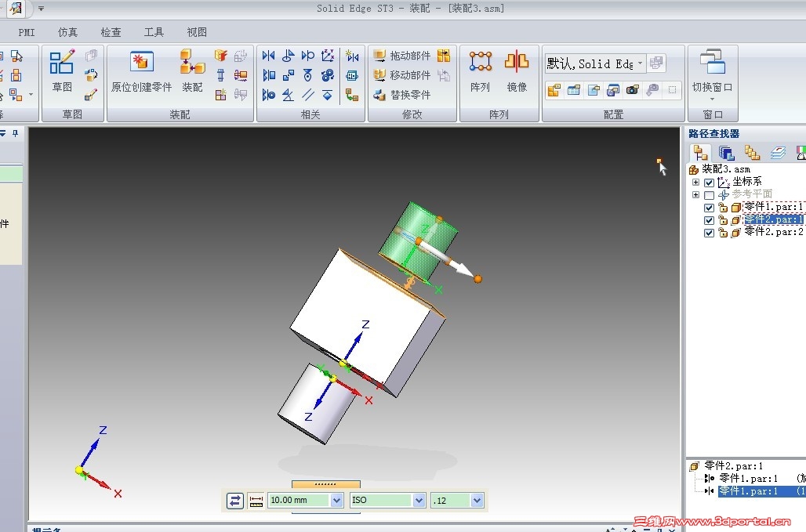Select the Tangent relationship icon
The width and height of the screenshot is (806, 532).
308,56
